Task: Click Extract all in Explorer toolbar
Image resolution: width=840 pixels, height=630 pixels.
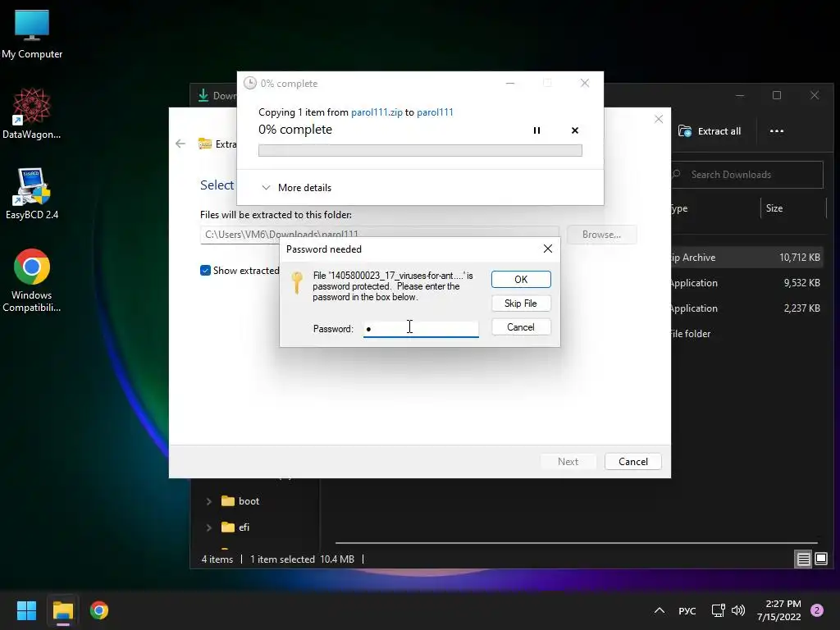Action: click(710, 131)
